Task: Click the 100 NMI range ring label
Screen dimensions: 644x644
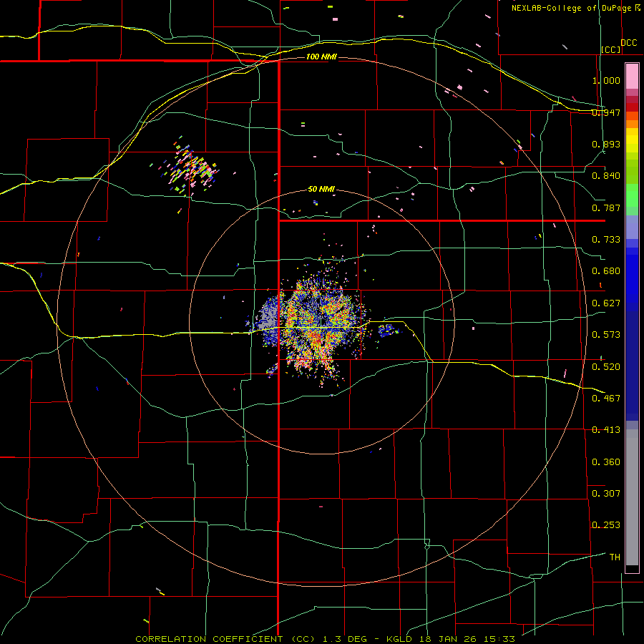Action: (321, 57)
